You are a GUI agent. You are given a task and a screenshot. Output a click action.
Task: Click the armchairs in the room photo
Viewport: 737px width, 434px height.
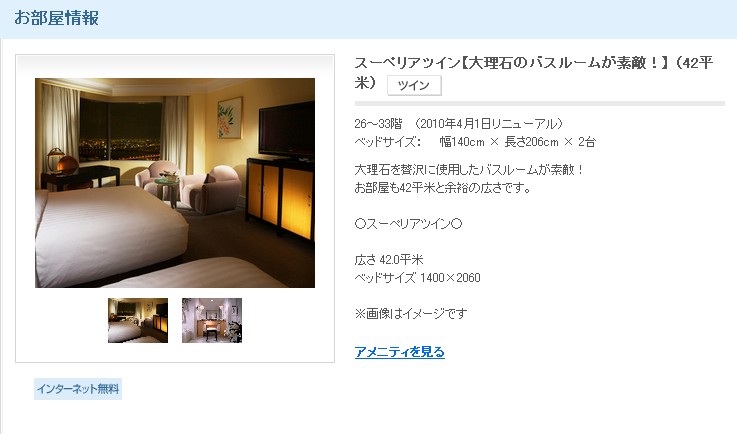point(188,186)
